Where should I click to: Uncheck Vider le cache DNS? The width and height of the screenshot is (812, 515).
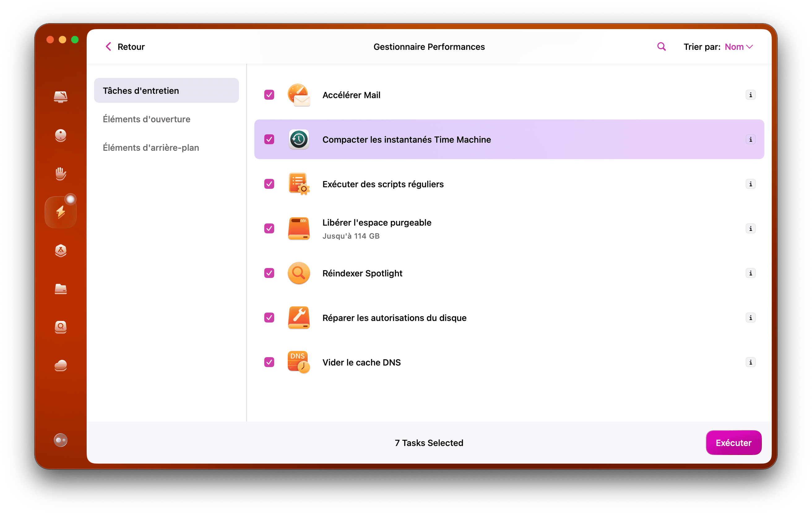click(x=269, y=362)
